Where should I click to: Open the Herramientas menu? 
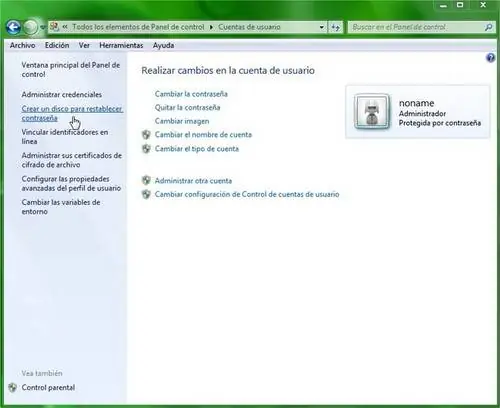pyautogui.click(x=121, y=45)
